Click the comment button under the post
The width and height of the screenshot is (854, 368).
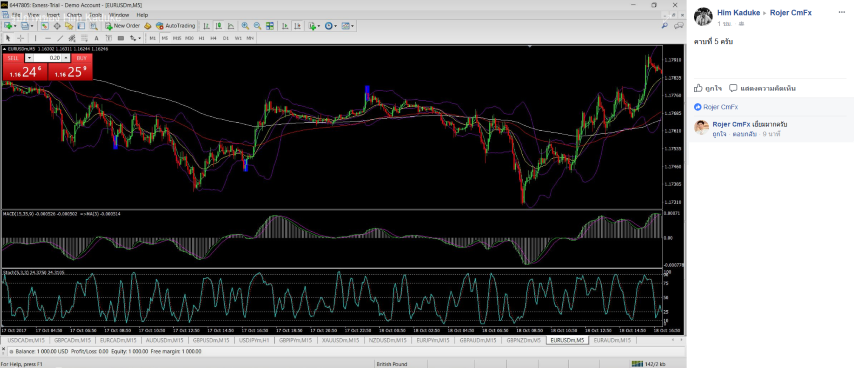[762, 88]
